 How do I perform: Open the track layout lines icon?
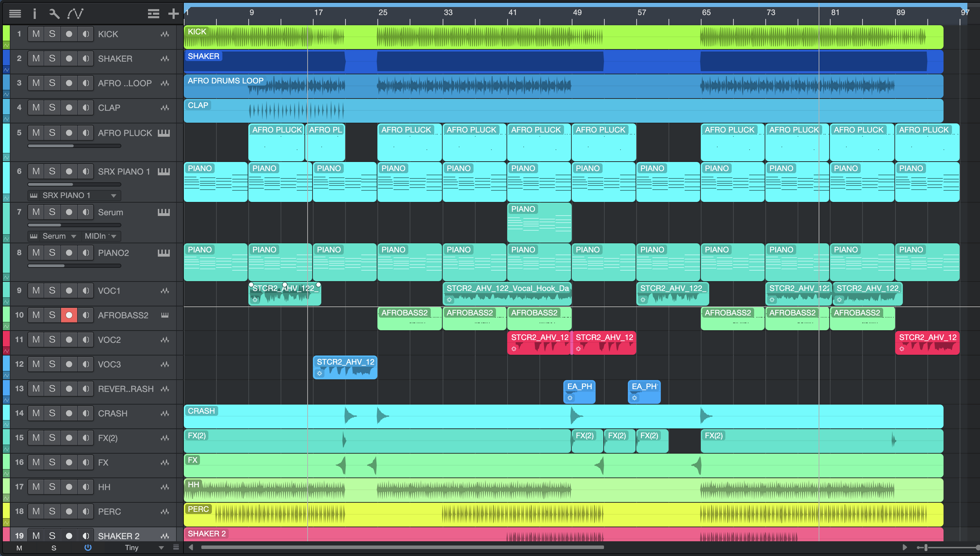pos(154,14)
